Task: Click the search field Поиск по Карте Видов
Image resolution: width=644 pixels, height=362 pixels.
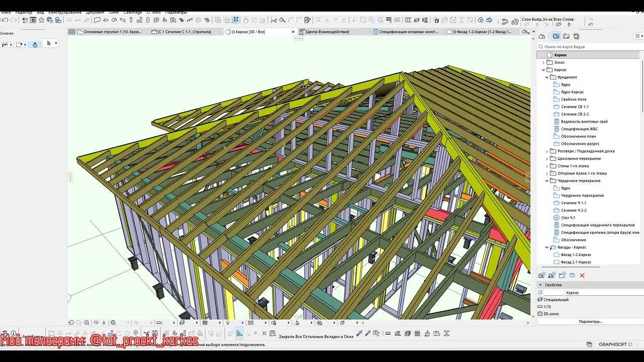Action: point(591,47)
